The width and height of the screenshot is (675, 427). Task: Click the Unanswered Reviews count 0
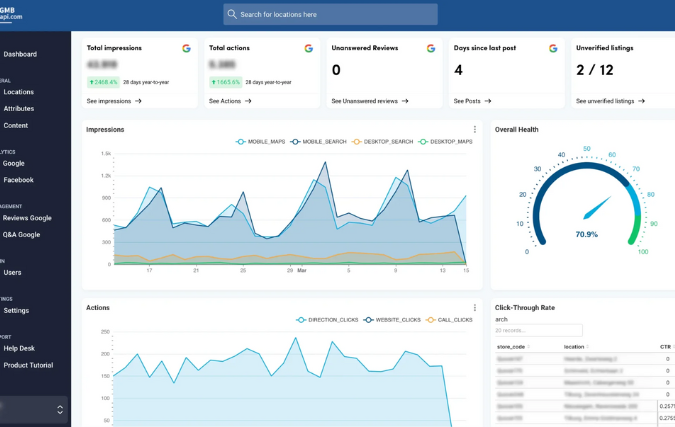point(336,70)
